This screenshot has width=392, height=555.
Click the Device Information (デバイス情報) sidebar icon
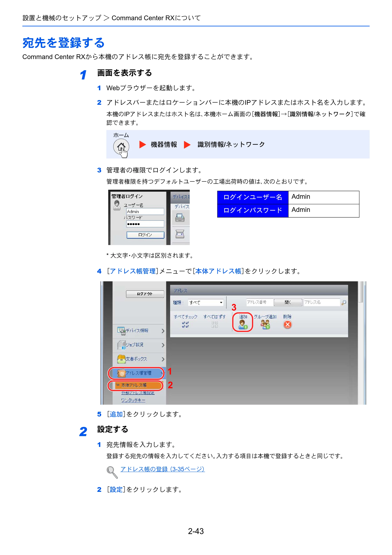tap(121, 331)
